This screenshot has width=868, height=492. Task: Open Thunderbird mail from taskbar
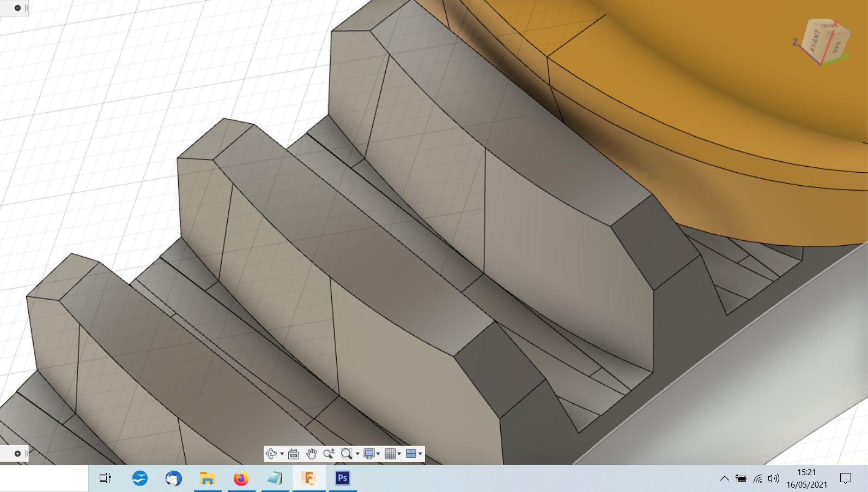(174, 478)
